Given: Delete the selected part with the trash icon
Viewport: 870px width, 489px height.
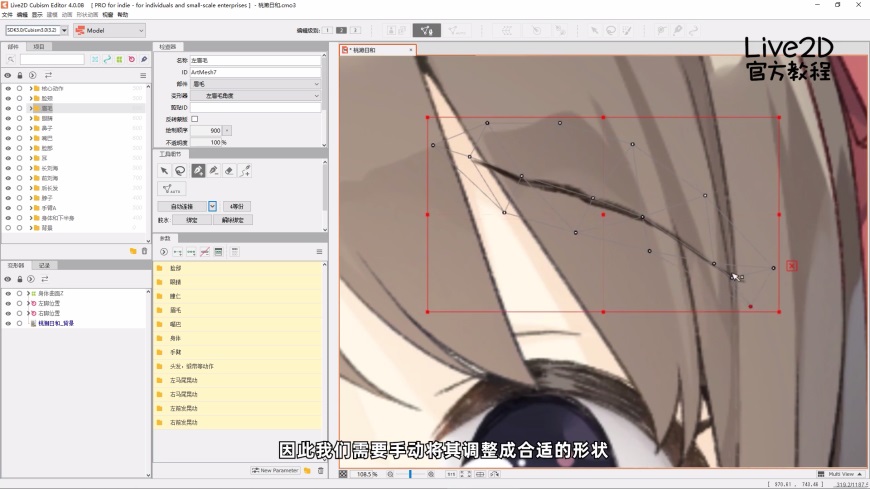Looking at the screenshot, I should coord(144,251).
